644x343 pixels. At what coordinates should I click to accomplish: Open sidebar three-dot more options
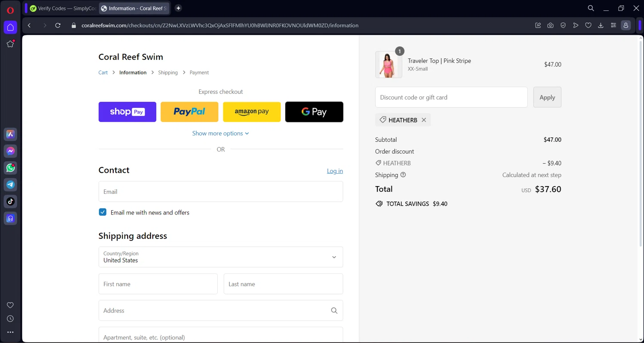click(10, 332)
